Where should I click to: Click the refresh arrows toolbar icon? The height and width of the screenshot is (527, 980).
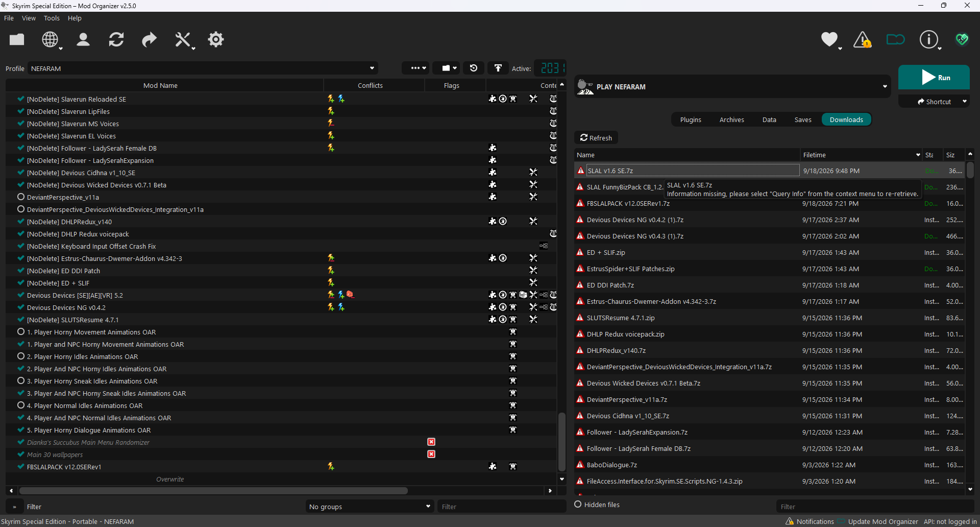116,39
